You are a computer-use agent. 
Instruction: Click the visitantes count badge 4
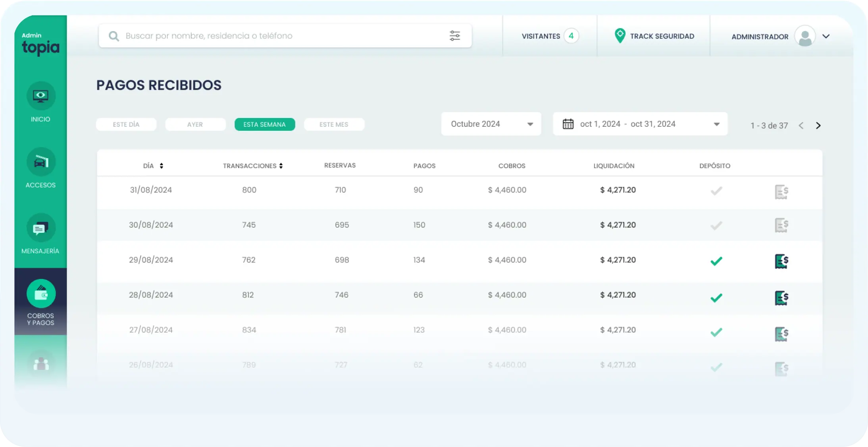pyautogui.click(x=571, y=36)
